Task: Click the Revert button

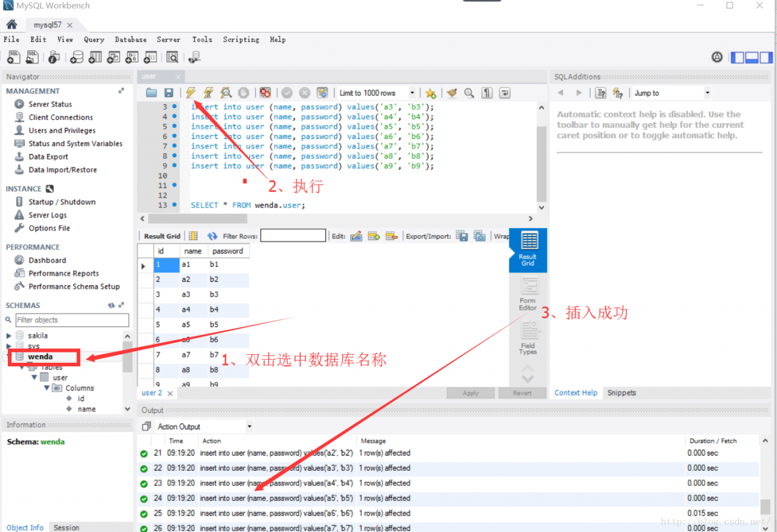Action: pyautogui.click(x=522, y=392)
